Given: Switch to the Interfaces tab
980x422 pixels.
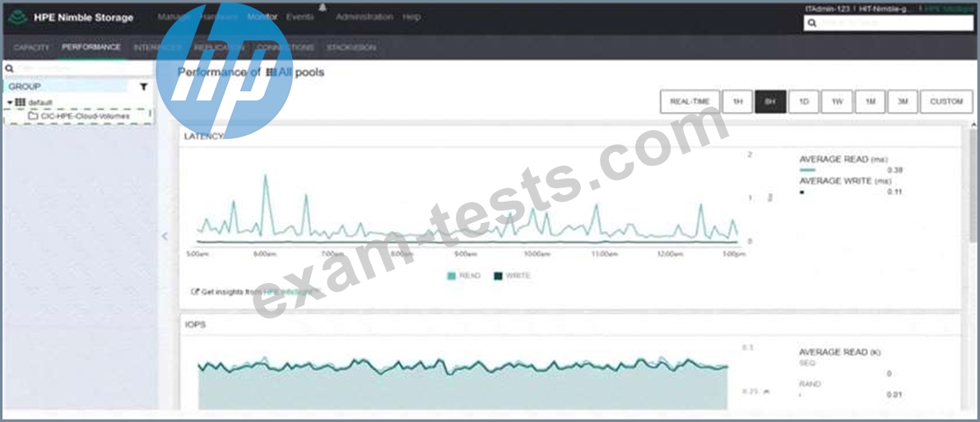Looking at the screenshot, I should pyautogui.click(x=157, y=48).
